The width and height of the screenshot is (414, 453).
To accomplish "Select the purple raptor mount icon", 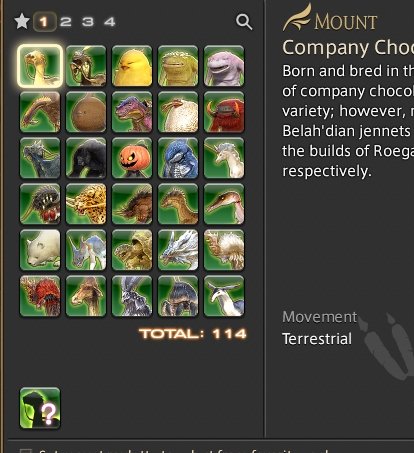I will (132, 112).
